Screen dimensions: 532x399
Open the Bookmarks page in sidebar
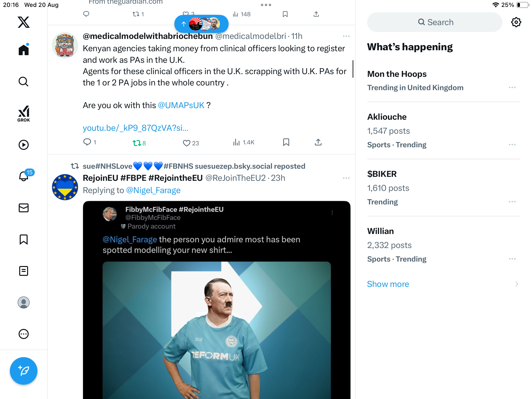[x=24, y=239]
